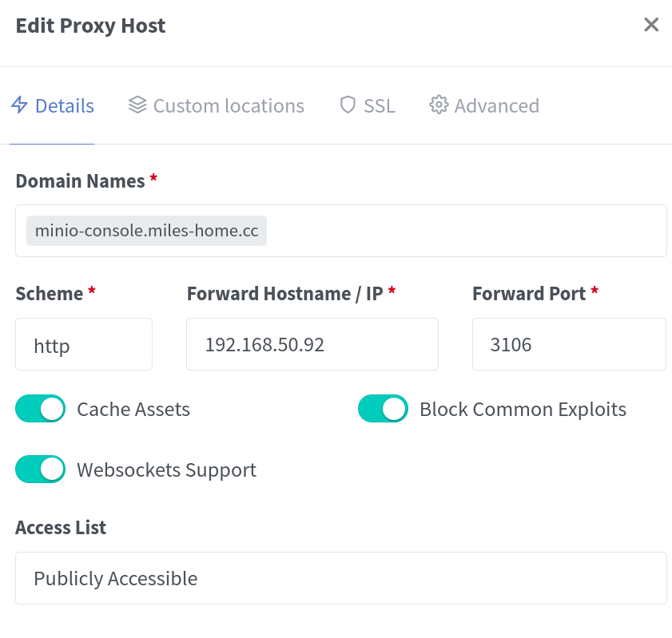Viewport: 672px width, 638px height.
Task: Click the gear icon for Advanced
Action: 438,105
